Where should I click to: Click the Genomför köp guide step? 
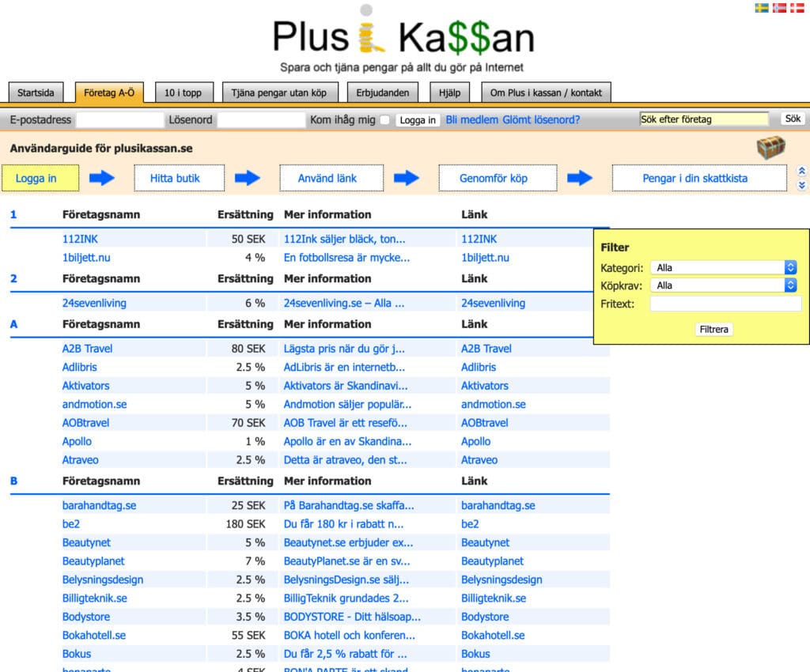(498, 178)
